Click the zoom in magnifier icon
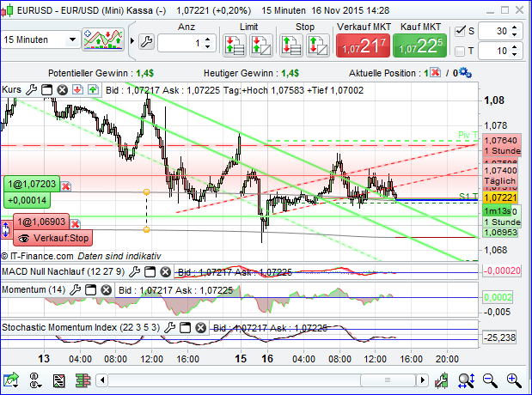 (512, 380)
